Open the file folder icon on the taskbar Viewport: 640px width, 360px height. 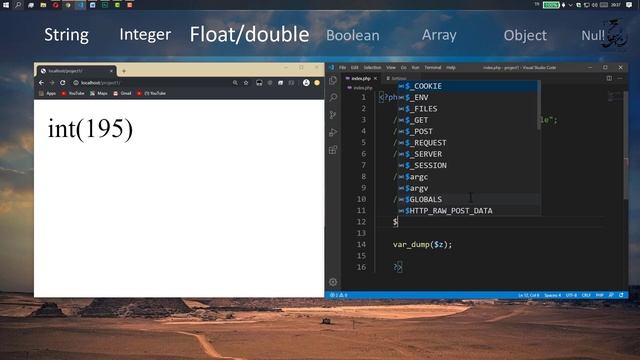pyautogui.click(x=43, y=5)
